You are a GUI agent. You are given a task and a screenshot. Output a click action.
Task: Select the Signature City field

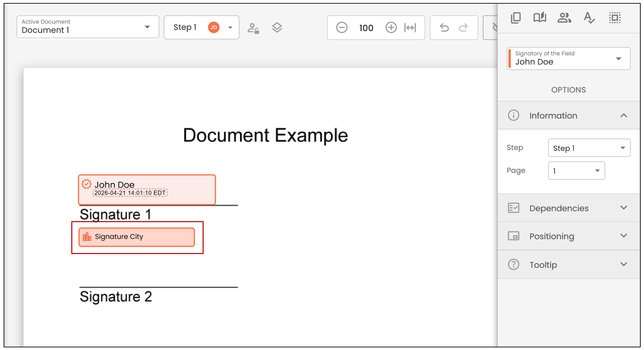click(137, 237)
